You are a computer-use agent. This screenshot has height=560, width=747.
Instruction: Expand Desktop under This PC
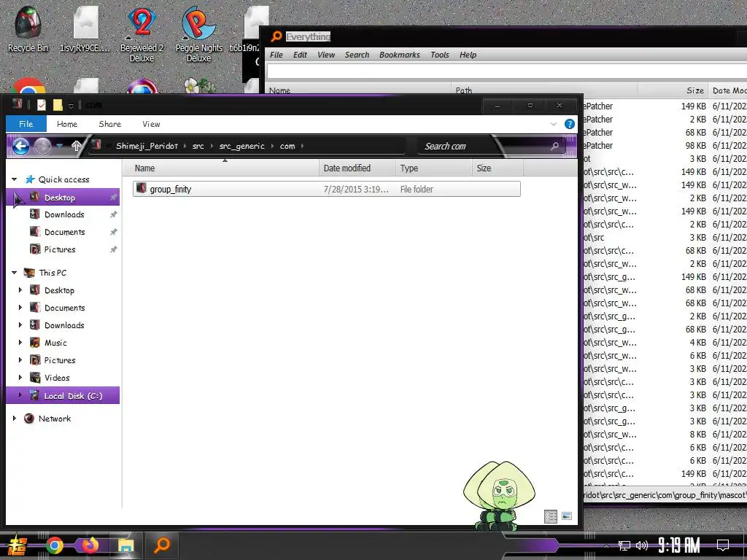click(x=20, y=290)
